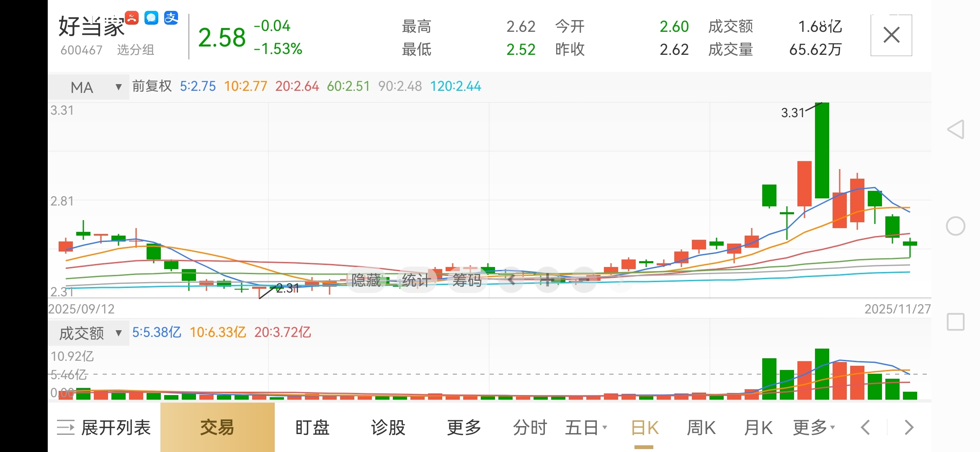Toggle 前复权 price adjustment mode

point(152,86)
